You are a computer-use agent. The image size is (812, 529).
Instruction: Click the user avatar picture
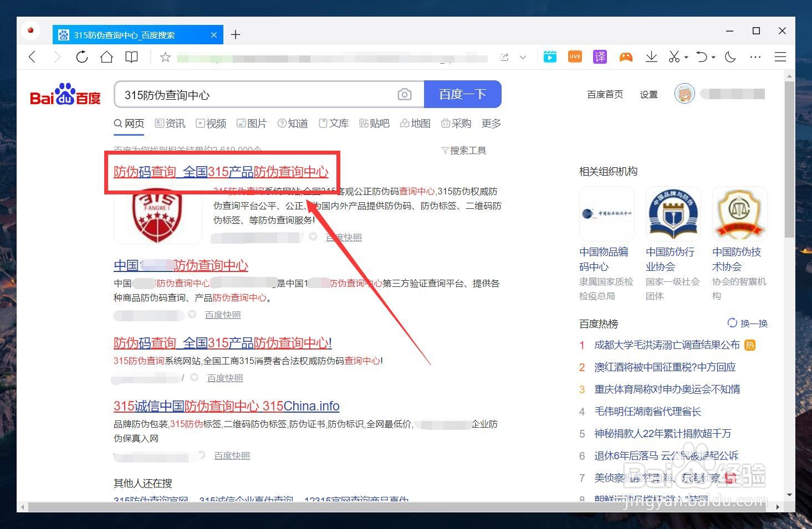685,94
